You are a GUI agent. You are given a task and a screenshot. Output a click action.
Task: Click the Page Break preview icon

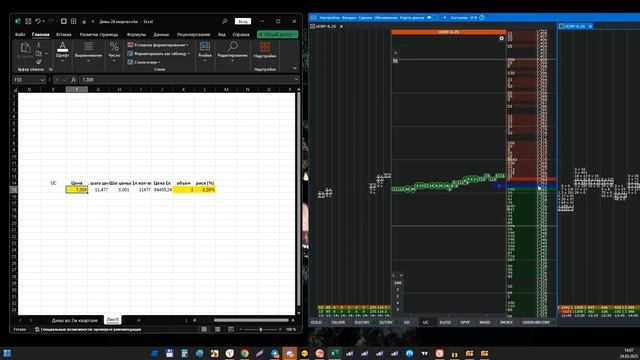coord(231,329)
